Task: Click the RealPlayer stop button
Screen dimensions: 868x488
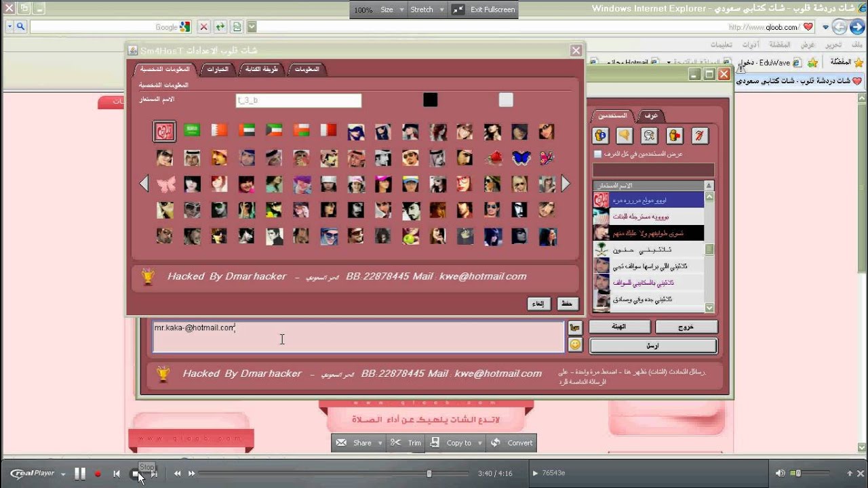Action: click(x=135, y=474)
